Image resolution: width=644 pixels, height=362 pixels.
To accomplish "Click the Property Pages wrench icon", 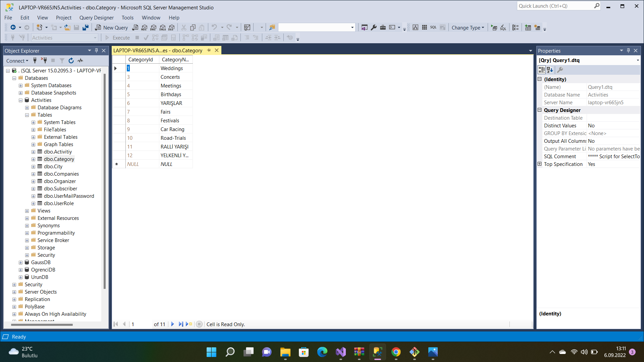I will (560, 70).
